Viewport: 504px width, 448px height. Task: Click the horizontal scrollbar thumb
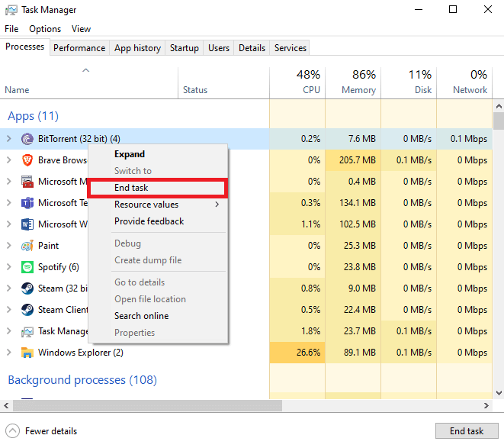[147, 405]
